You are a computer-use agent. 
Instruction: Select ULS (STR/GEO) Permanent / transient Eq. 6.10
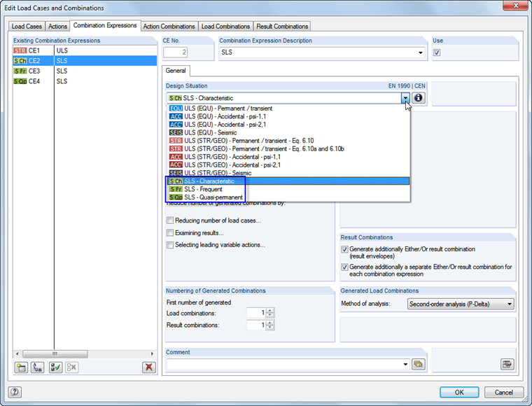tap(288, 141)
